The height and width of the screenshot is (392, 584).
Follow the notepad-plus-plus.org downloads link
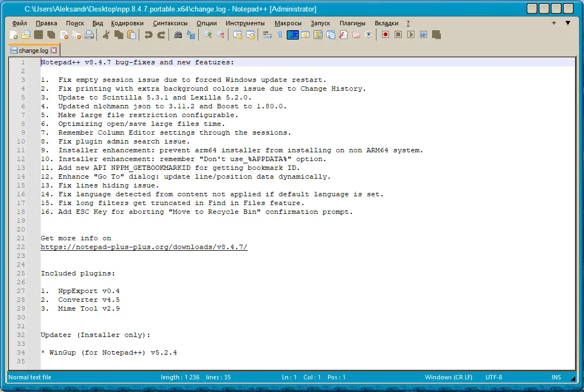coord(144,247)
